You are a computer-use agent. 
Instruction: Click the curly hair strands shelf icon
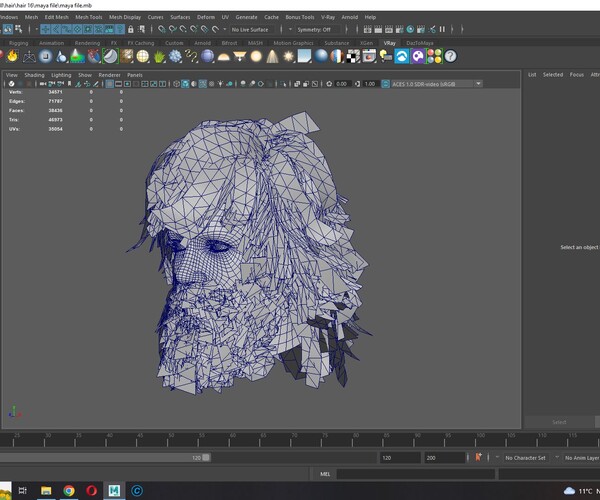click(x=191, y=56)
